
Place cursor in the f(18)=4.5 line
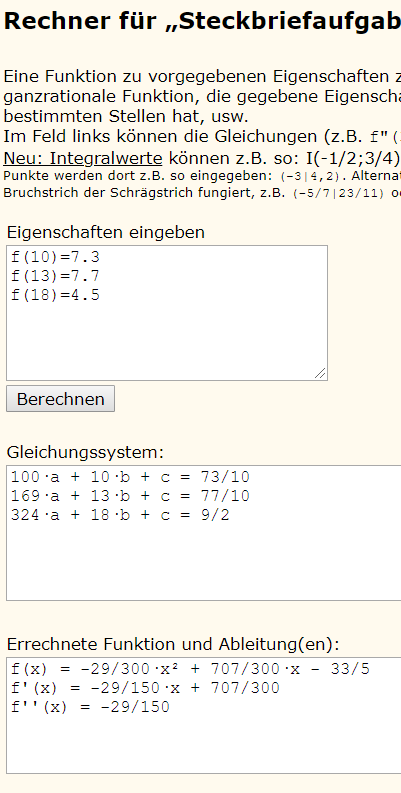[x=55, y=295]
